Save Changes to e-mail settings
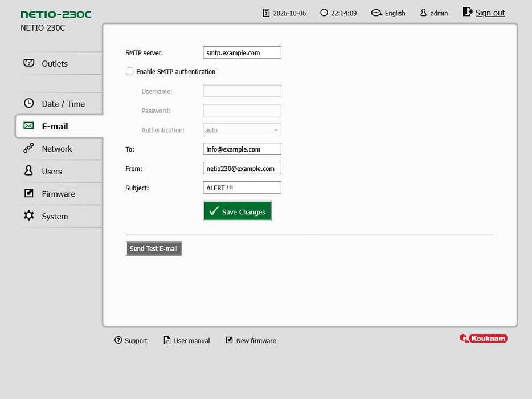 point(237,211)
